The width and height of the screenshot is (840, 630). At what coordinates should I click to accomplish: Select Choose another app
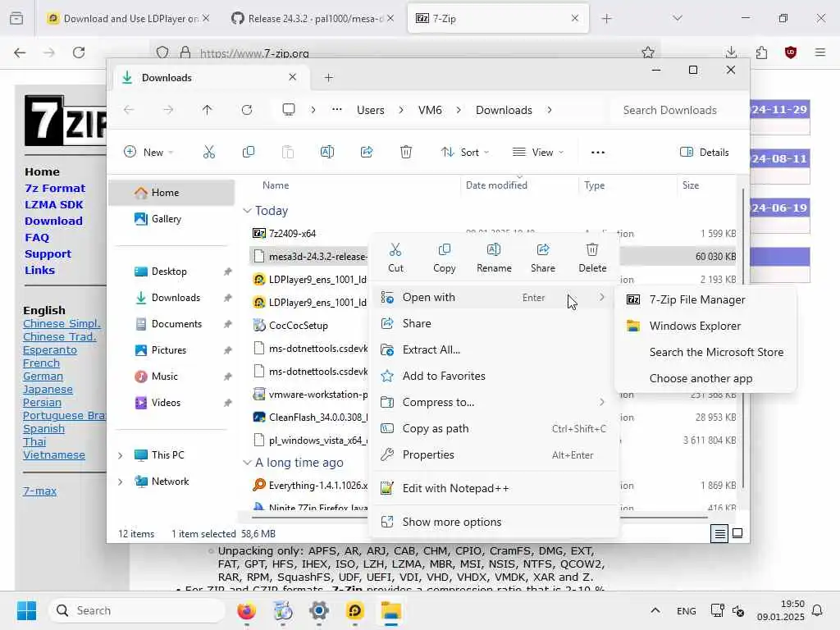[705, 378]
